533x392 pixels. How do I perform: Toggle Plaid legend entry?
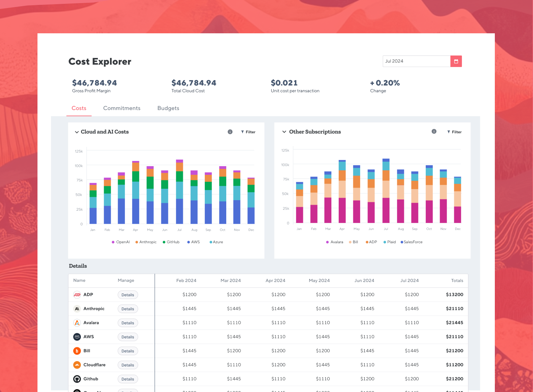(x=389, y=242)
